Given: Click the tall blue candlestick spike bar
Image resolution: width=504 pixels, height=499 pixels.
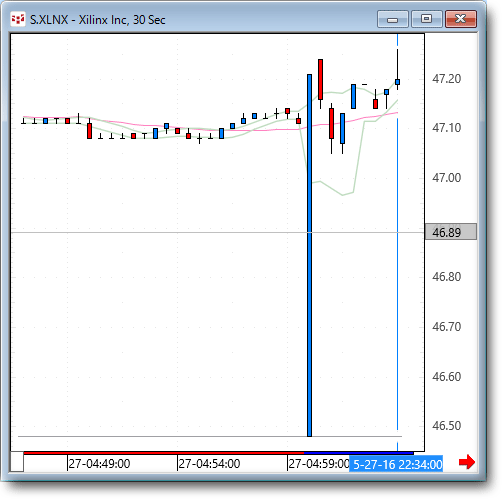Looking at the screenshot, I should (309, 255).
